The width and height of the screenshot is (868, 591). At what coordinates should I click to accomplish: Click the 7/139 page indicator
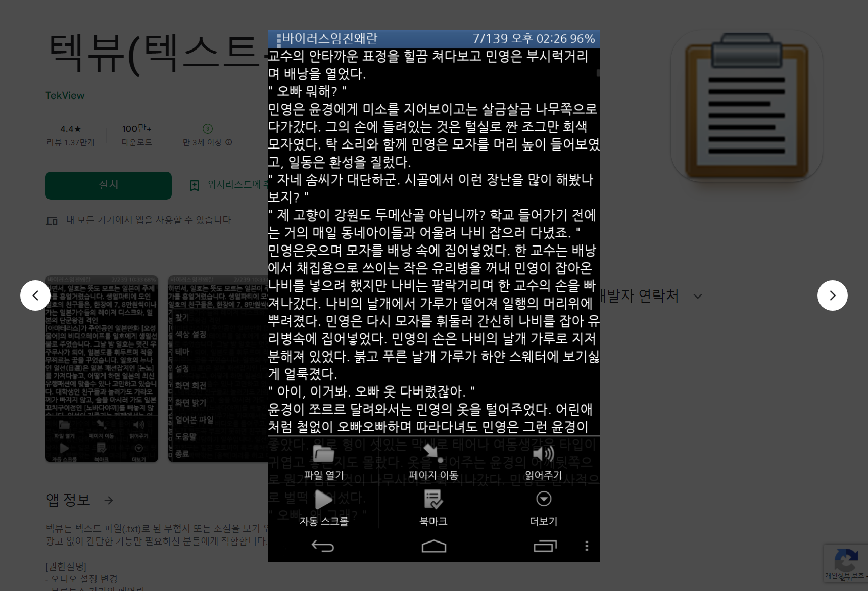490,39
